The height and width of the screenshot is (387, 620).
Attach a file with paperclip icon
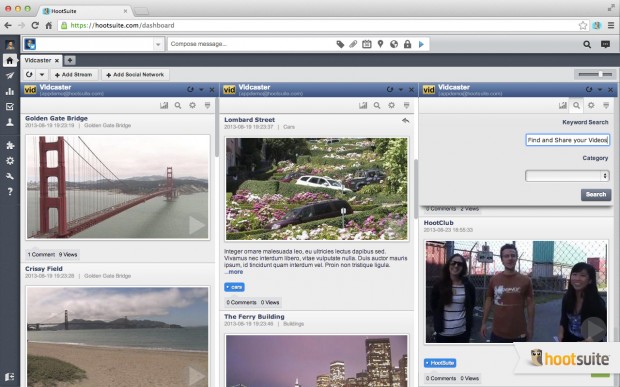pos(353,44)
